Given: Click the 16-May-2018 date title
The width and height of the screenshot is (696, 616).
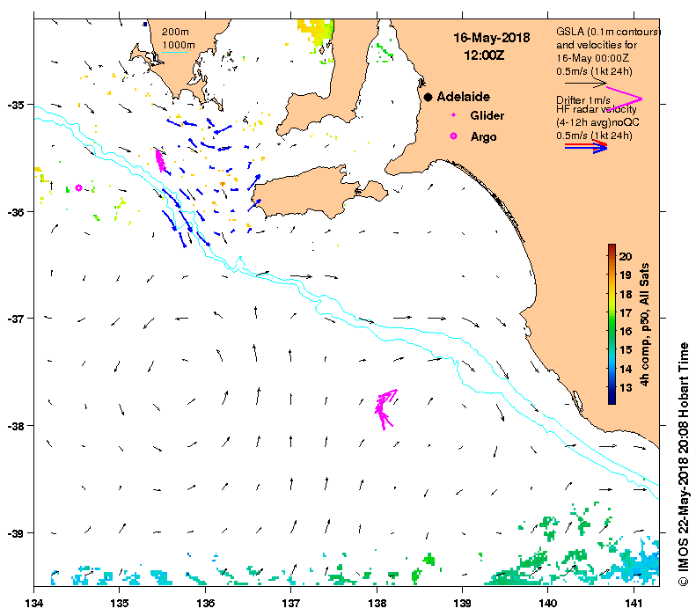Looking at the screenshot, I should click(491, 38).
